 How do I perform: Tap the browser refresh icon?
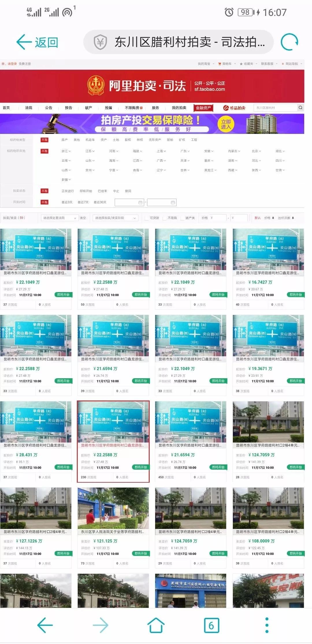289,42
